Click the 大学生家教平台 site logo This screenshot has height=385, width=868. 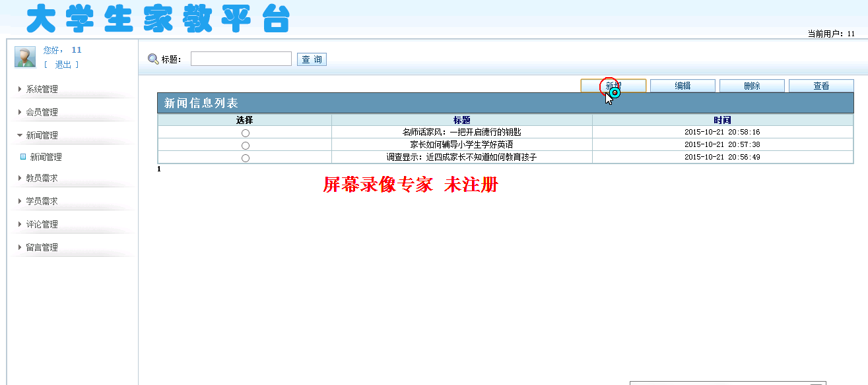tap(158, 18)
